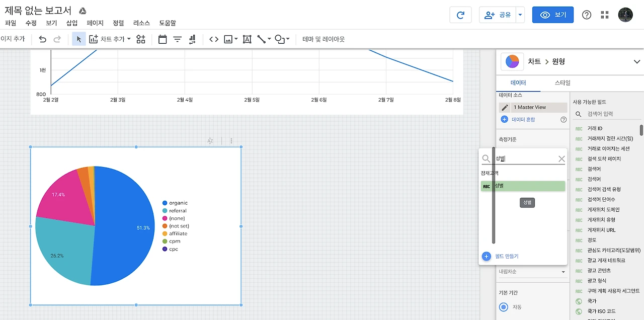This screenshot has height=320, width=644.
Task: Open the 내림차순 sort dropdown
Action: point(532,272)
